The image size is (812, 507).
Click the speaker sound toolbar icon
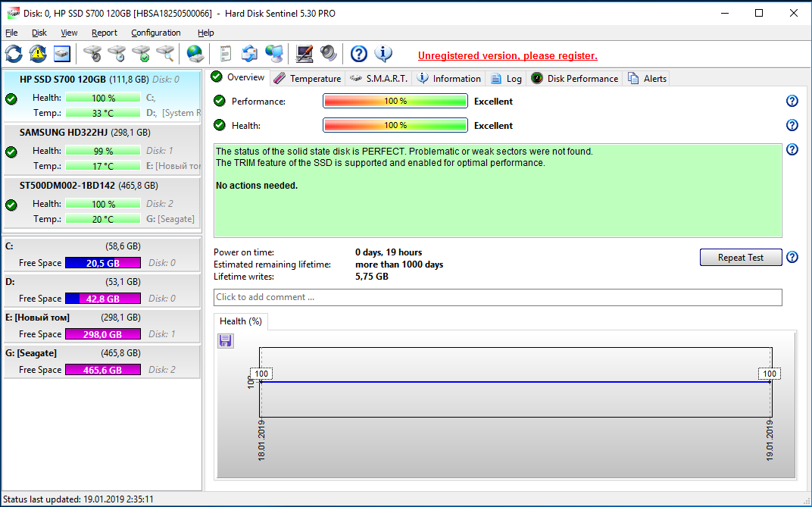(328, 54)
